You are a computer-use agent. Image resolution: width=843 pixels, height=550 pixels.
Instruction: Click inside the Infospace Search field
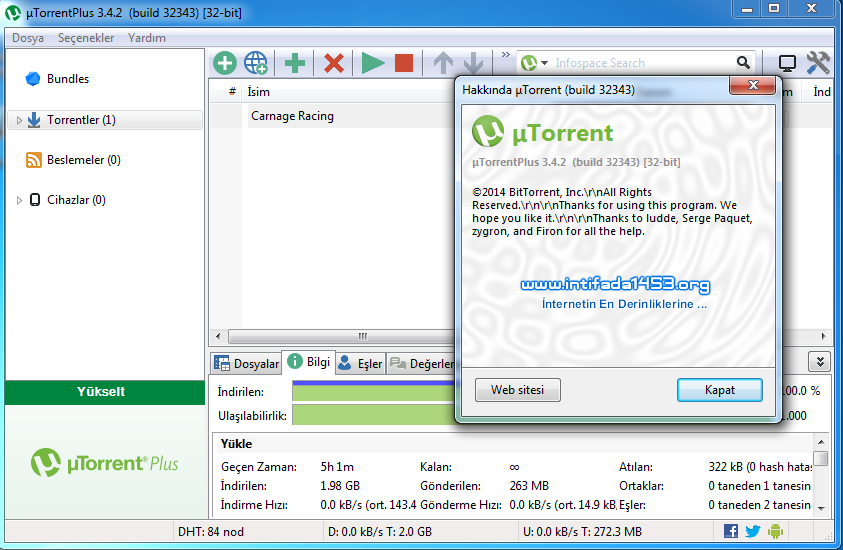click(642, 63)
